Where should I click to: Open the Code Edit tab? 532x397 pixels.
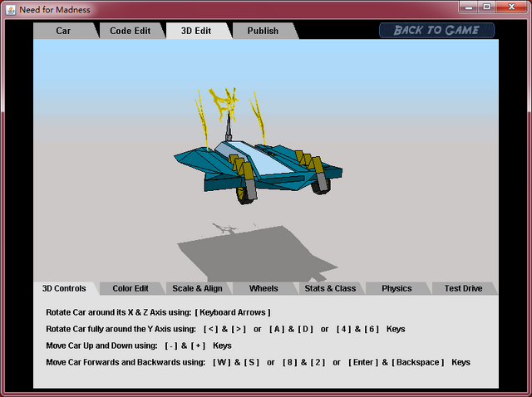[131, 31]
